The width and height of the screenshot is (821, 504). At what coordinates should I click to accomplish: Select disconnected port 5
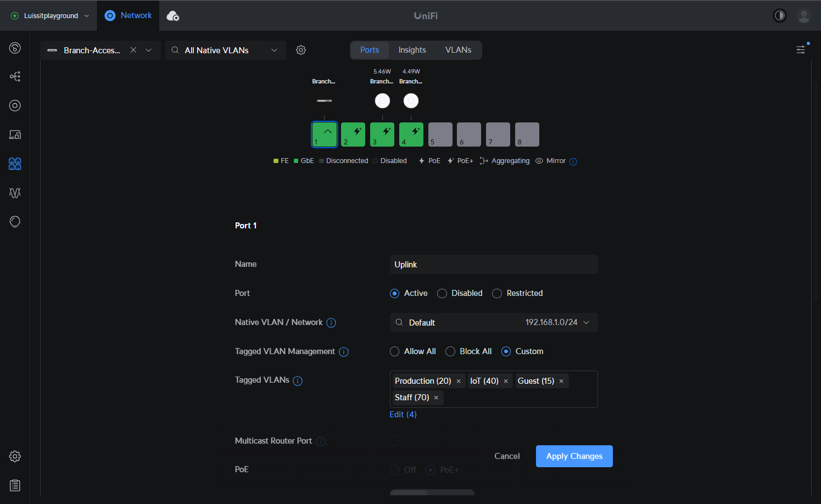click(440, 135)
